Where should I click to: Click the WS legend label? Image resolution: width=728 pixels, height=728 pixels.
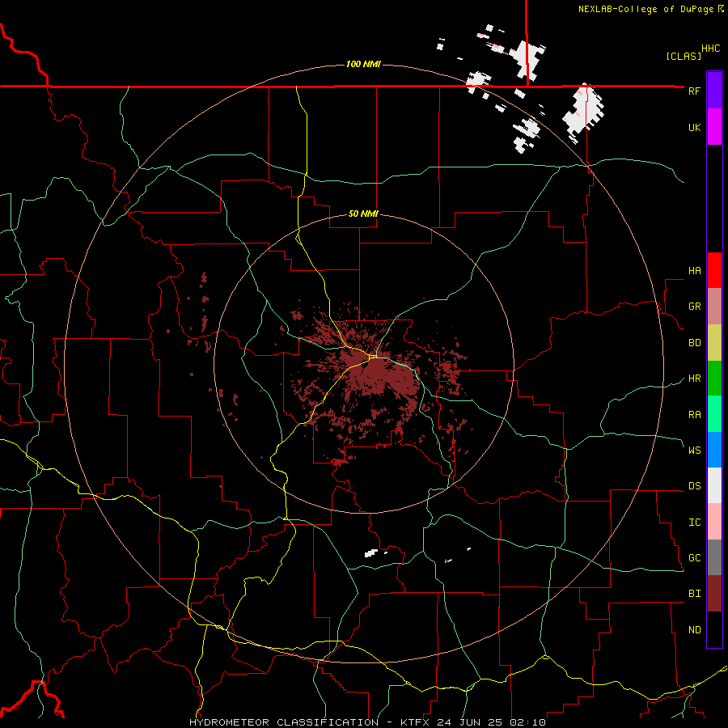click(x=694, y=450)
